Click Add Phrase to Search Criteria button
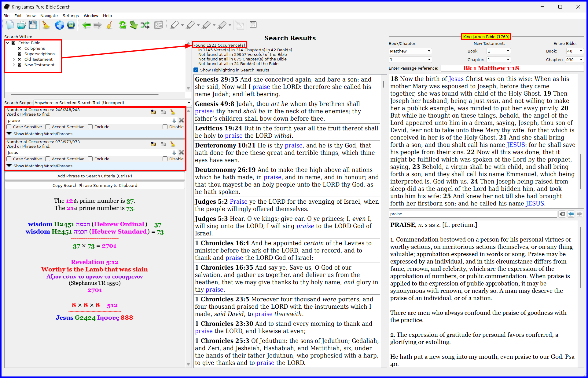This screenshot has height=378, width=588. 95,176
